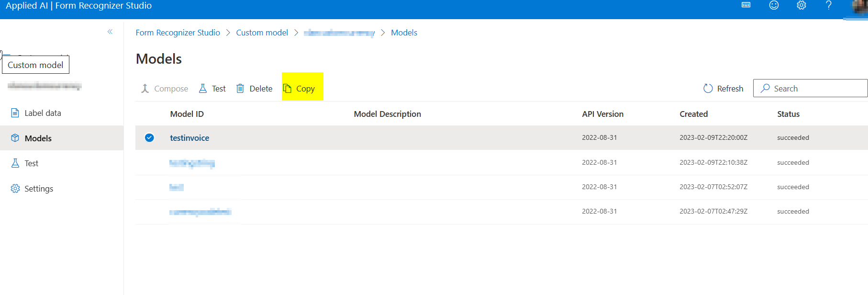Go to Custom model breadcrumb
The width and height of the screenshot is (868, 295).
(262, 33)
